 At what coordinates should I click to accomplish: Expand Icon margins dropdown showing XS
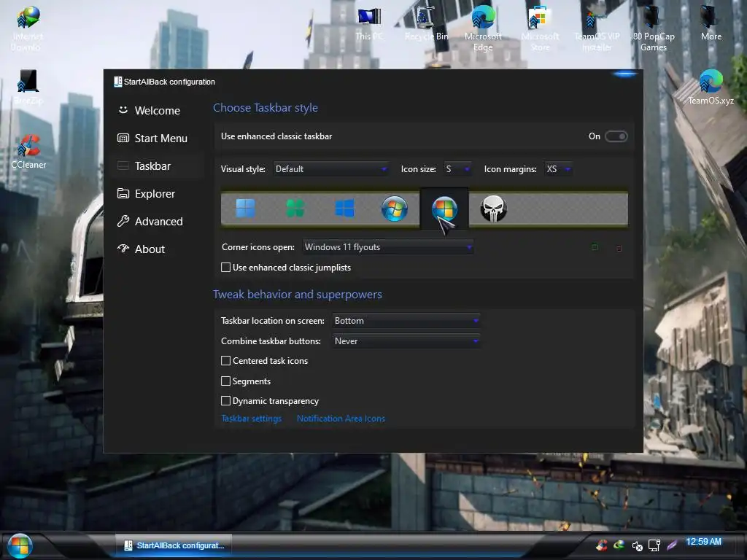click(x=559, y=168)
